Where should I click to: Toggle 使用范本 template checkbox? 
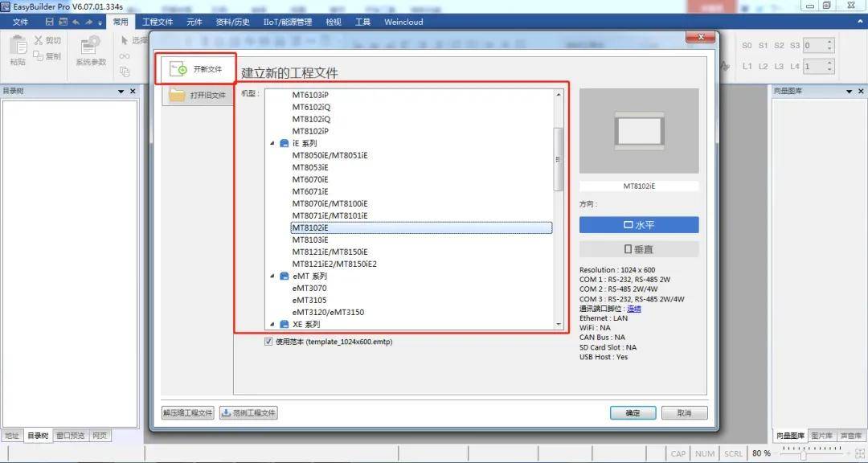pyautogui.click(x=268, y=342)
